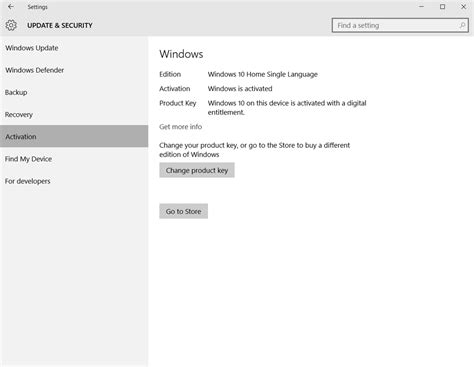Focus the Find a setting field

tap(400, 25)
